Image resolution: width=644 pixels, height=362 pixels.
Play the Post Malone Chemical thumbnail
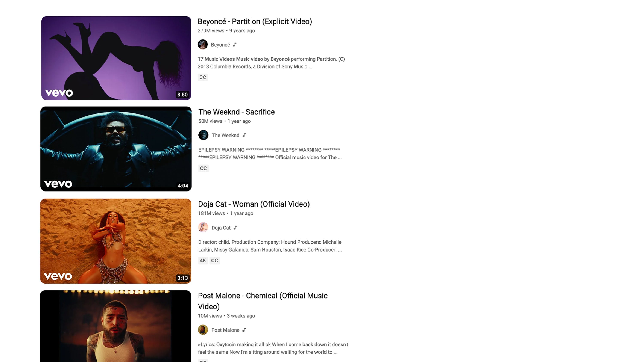[x=115, y=326]
